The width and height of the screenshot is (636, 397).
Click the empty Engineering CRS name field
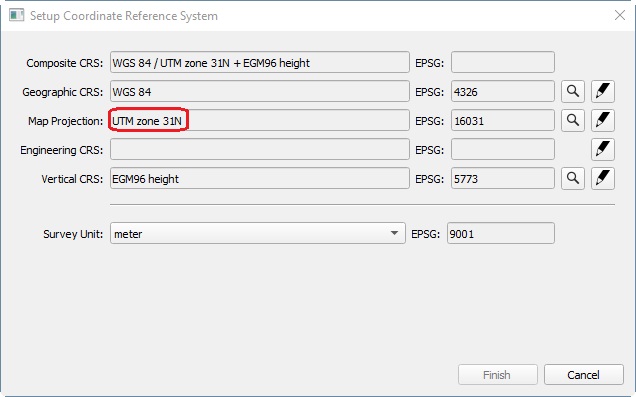(260, 150)
